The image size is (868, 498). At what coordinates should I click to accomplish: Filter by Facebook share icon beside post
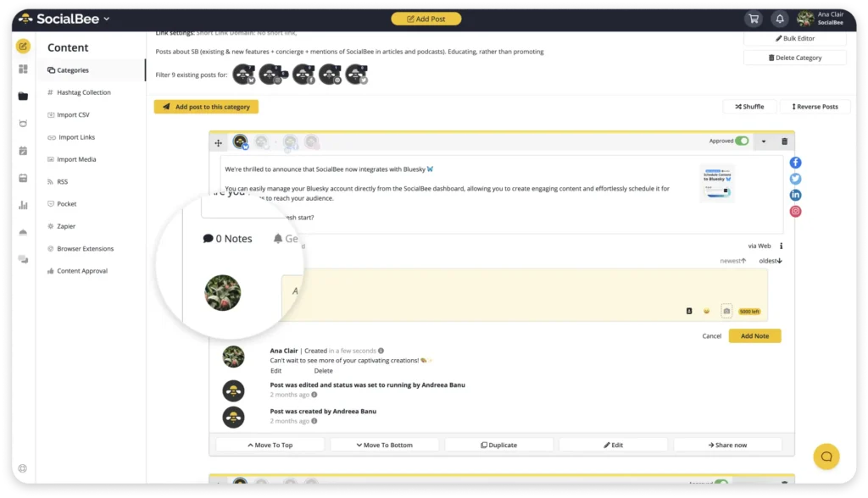pos(795,163)
